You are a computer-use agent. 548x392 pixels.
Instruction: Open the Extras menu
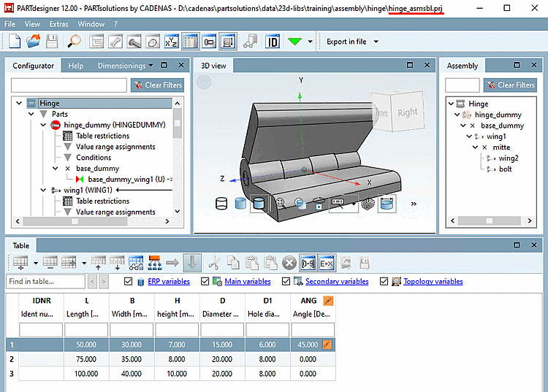point(58,24)
